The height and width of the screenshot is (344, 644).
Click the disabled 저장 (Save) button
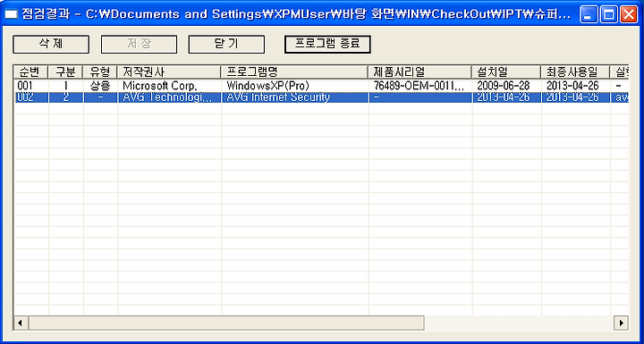tap(139, 45)
